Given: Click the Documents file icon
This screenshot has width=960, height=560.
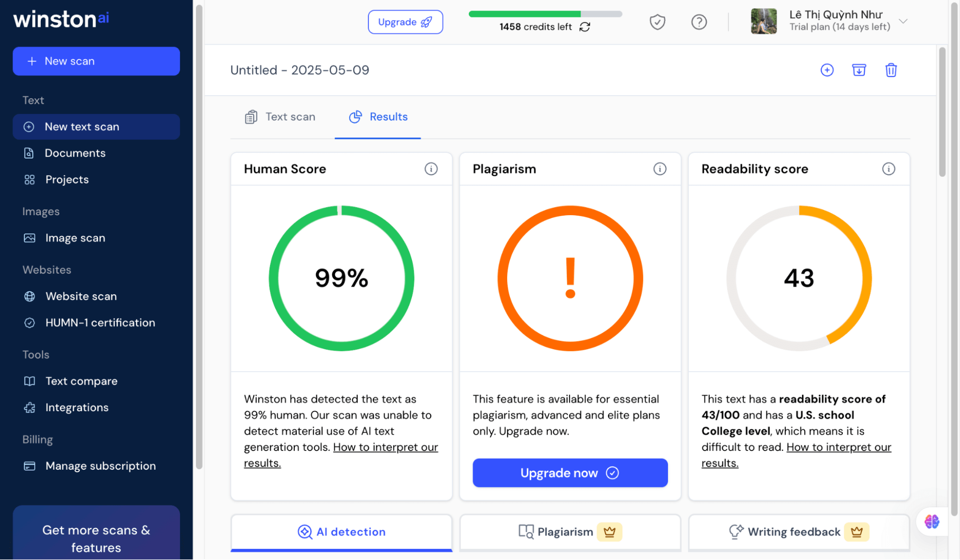Looking at the screenshot, I should (x=29, y=153).
